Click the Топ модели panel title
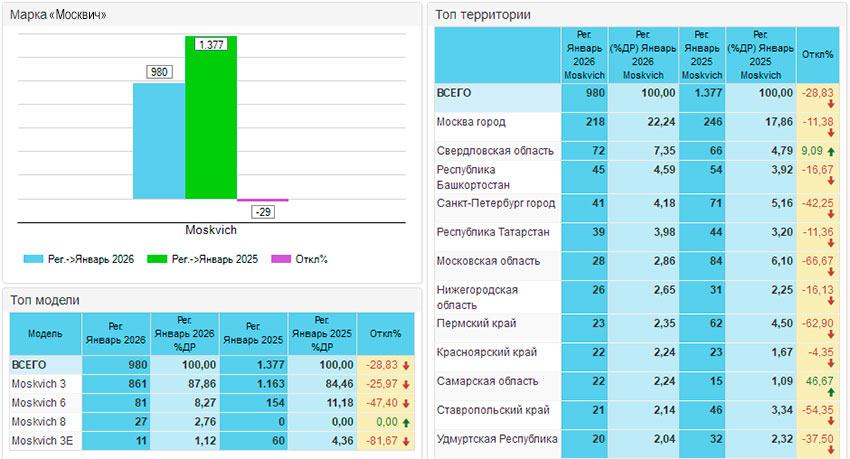The height and width of the screenshot is (459, 850). (44, 299)
